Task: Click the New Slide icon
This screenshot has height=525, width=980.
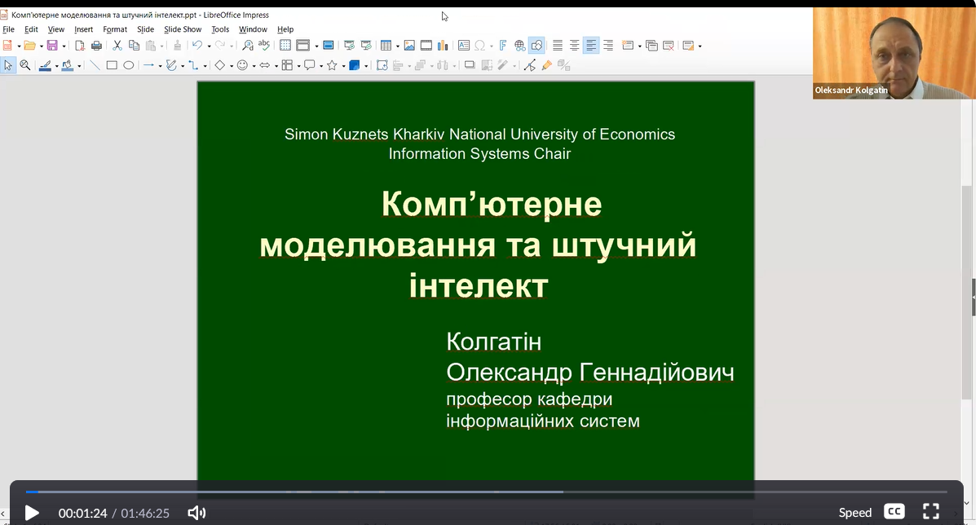Action: (x=627, y=46)
